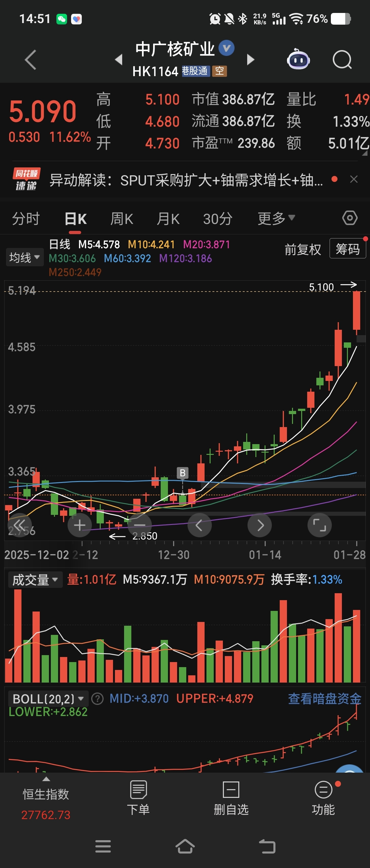Open the 下单 order entry

tap(138, 798)
